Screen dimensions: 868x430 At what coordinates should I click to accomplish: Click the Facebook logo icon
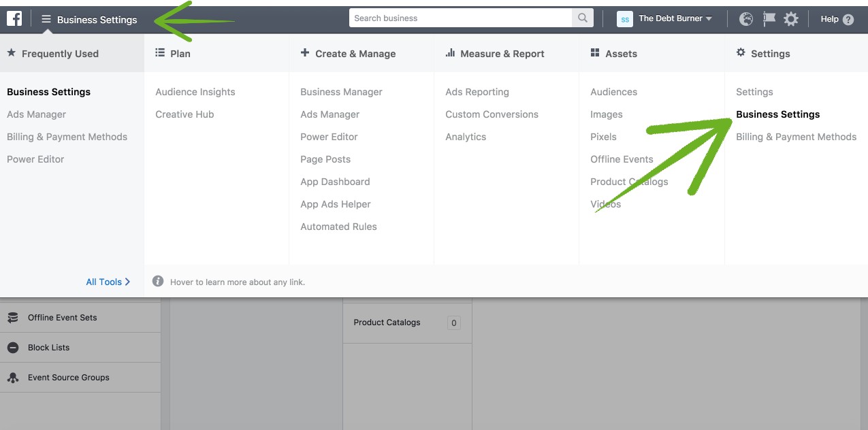(14, 19)
